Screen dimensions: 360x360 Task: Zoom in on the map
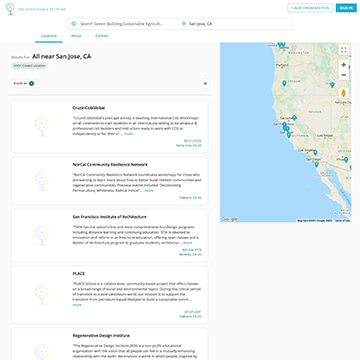pos(344,65)
